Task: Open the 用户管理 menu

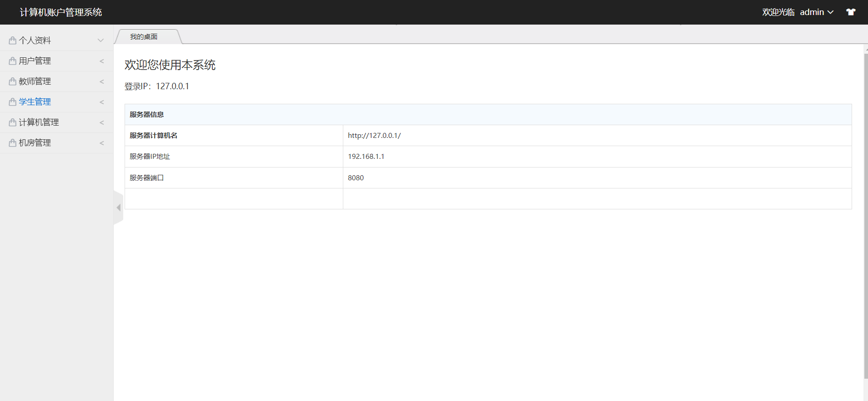Action: pos(56,61)
